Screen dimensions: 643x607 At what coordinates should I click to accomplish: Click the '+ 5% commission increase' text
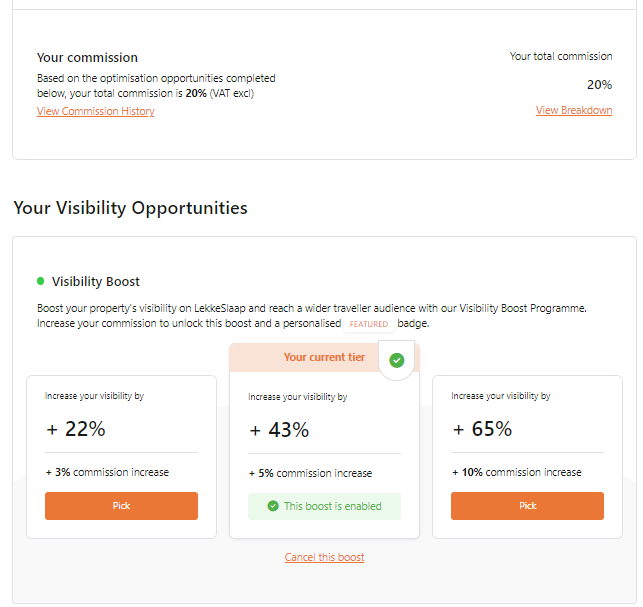point(310,473)
